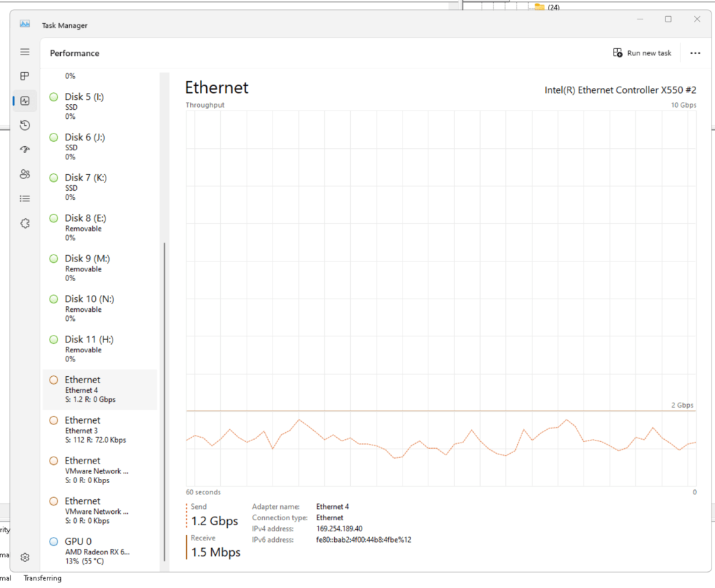
Task: Open the Startup apps icon
Action: pyautogui.click(x=25, y=150)
